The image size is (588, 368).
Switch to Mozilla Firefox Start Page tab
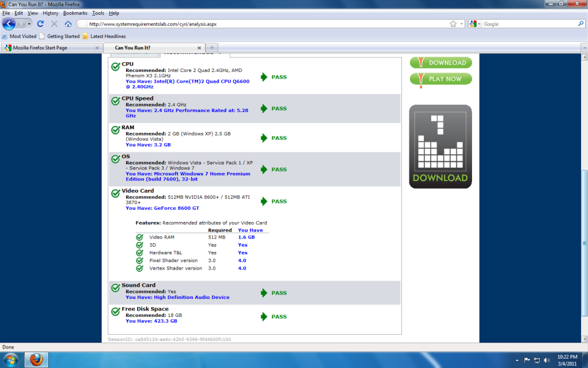(x=52, y=48)
